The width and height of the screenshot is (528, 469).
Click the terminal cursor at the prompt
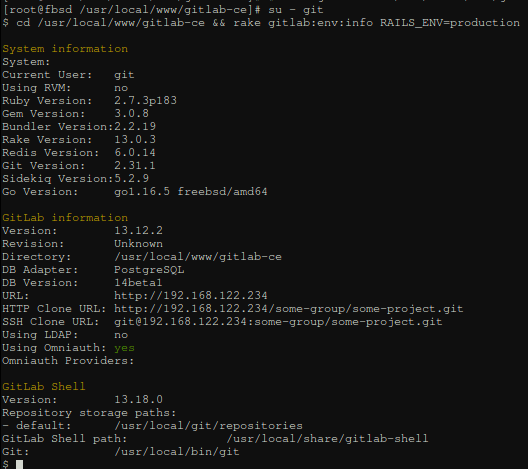coord(20,465)
